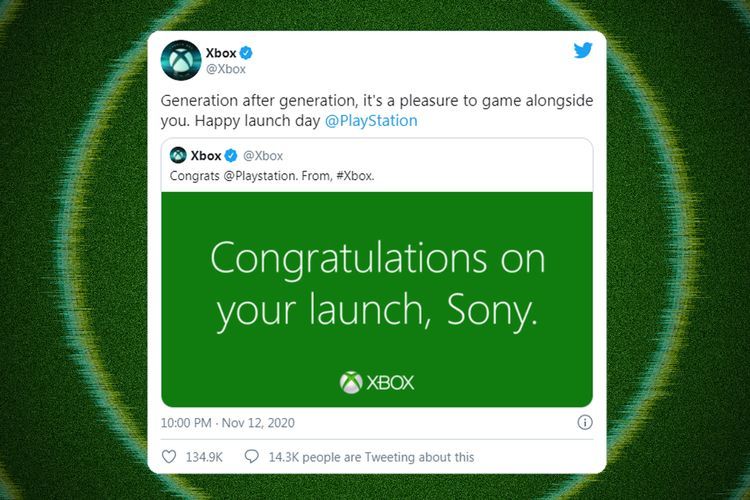This screenshot has width=750, height=500.
Task: Open replies via the speech bubble icon
Action: 252,456
